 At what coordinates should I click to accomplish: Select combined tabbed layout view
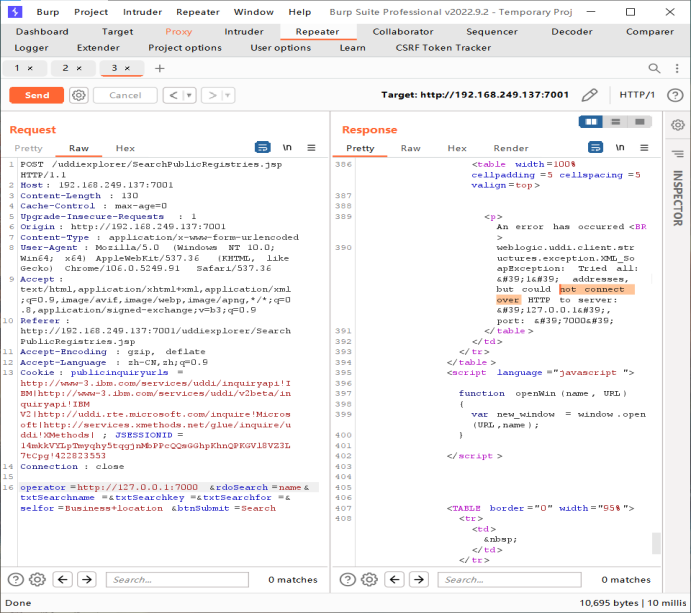coord(639,122)
